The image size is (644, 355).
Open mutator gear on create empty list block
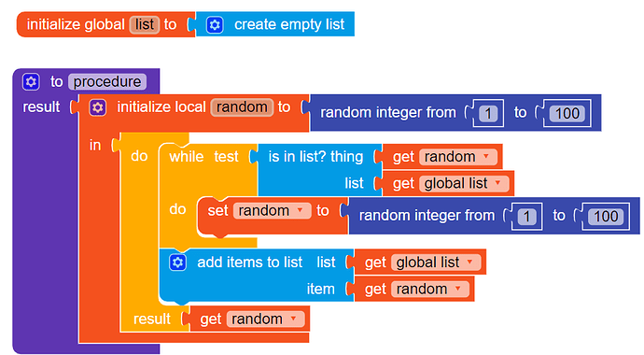point(215,24)
